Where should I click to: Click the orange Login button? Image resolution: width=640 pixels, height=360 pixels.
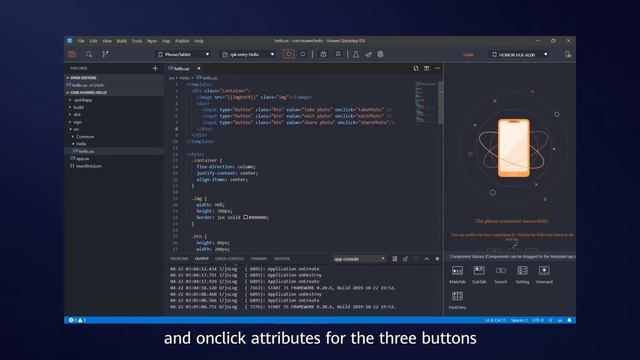click(468, 54)
